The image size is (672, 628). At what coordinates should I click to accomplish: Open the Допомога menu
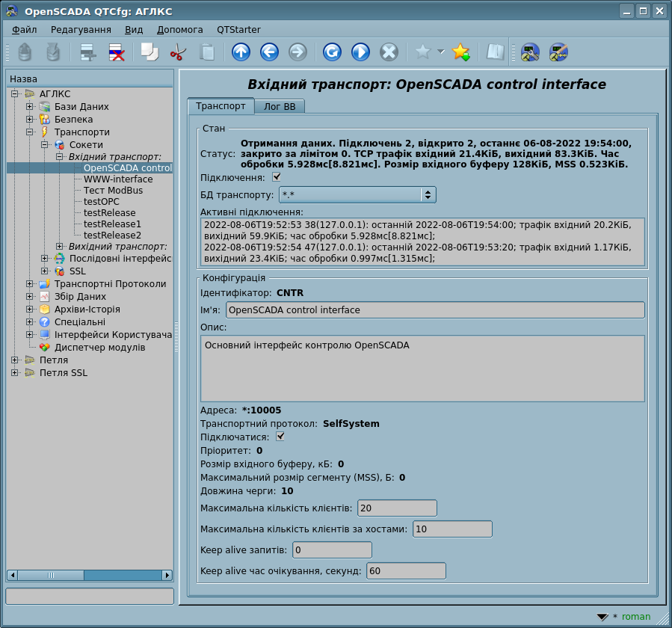180,30
